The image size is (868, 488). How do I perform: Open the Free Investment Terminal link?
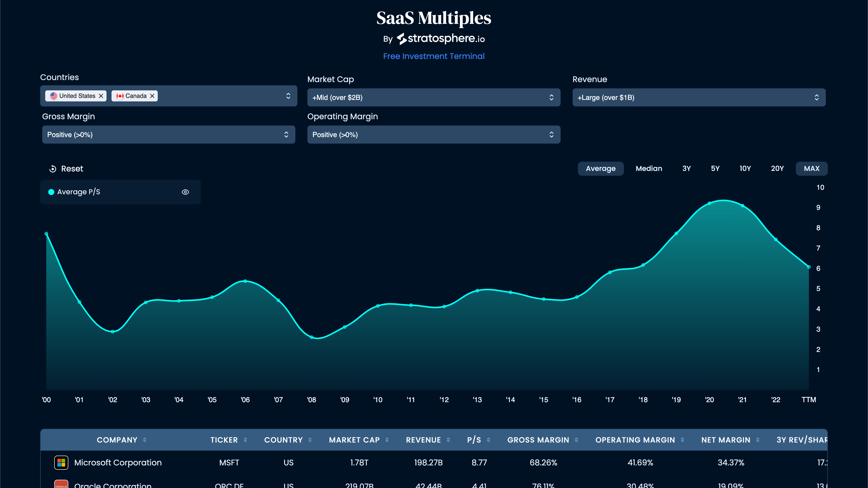click(434, 56)
